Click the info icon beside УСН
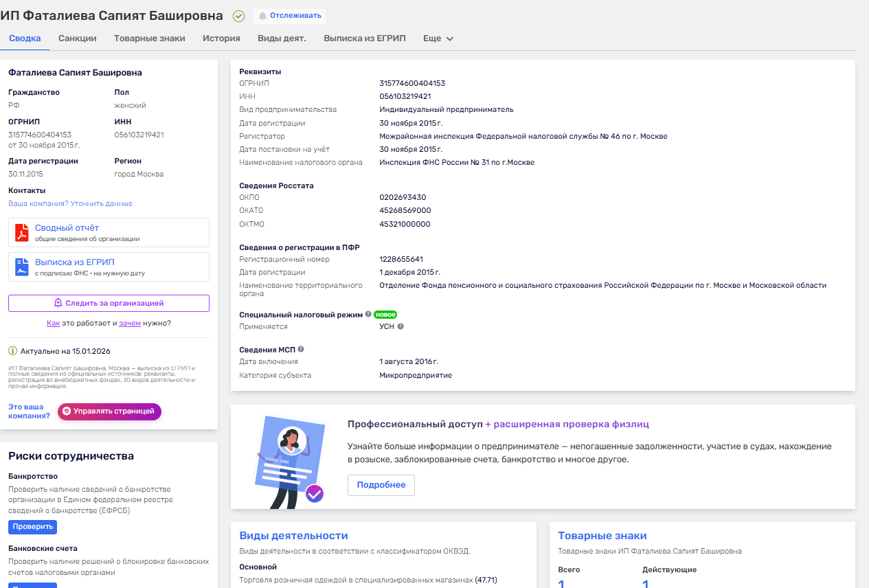 (401, 326)
